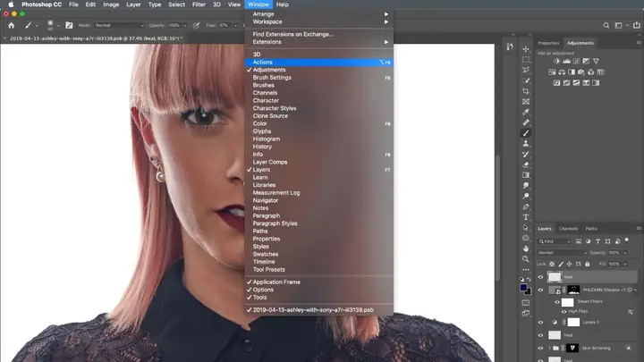Expand the Skin Softening group arrow
Image resolution: width=644 pixels, height=362 pixels.
pyautogui.click(x=549, y=348)
